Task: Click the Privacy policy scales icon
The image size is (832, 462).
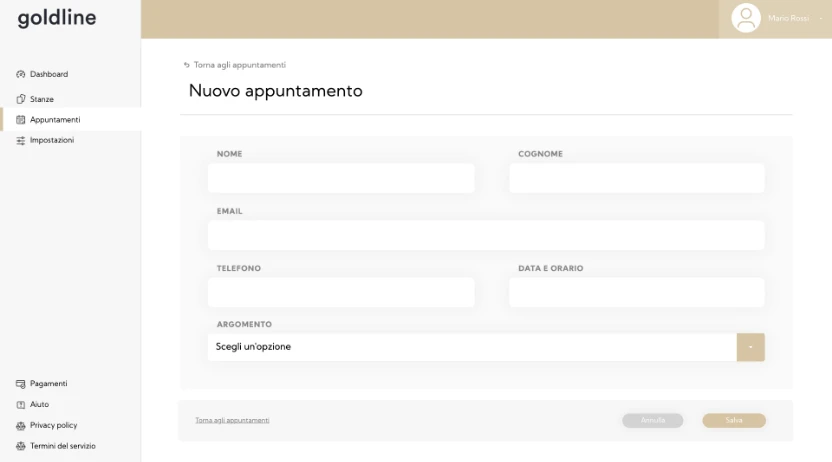Action: point(21,425)
